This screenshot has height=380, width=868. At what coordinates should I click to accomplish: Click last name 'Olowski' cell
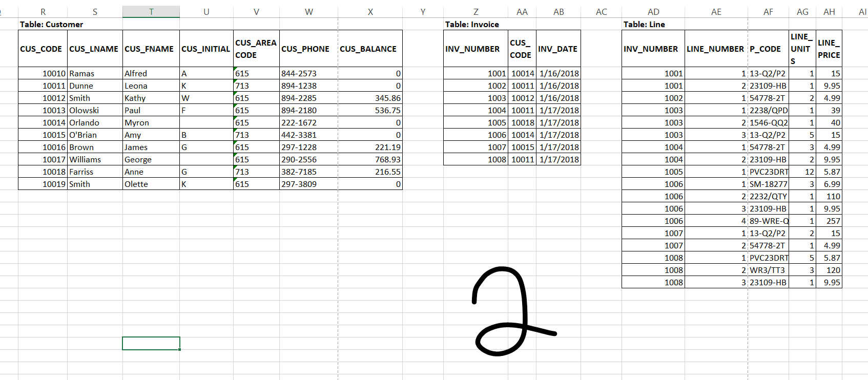click(95, 110)
